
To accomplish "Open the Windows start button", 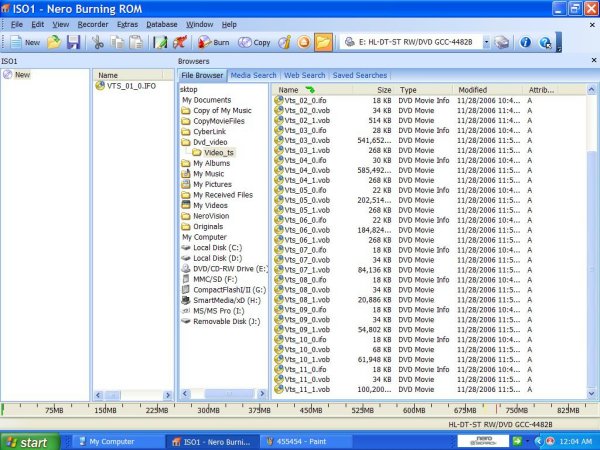I will (29, 442).
